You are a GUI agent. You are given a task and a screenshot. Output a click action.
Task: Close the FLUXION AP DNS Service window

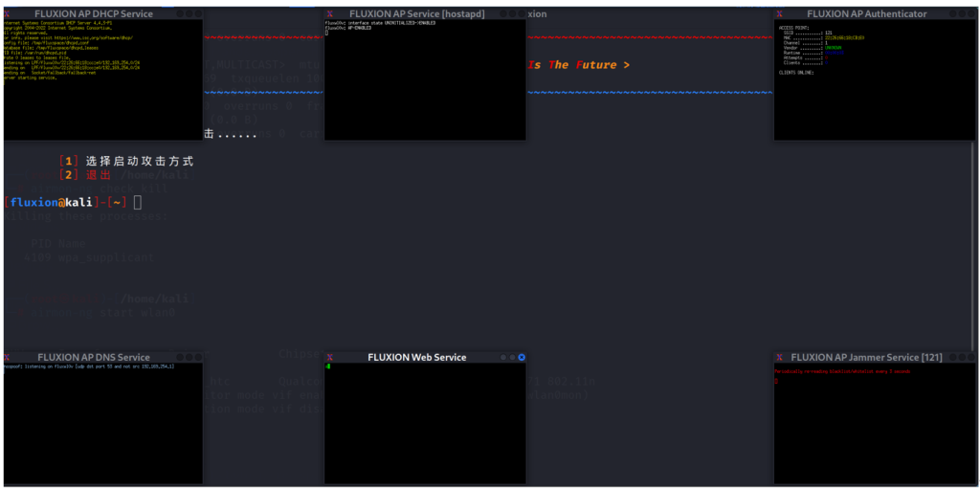point(198,358)
